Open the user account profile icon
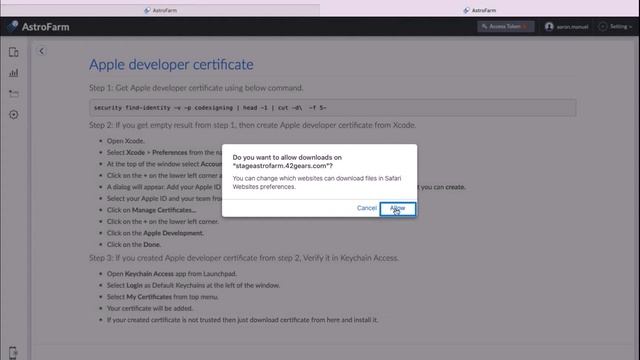 point(549,27)
